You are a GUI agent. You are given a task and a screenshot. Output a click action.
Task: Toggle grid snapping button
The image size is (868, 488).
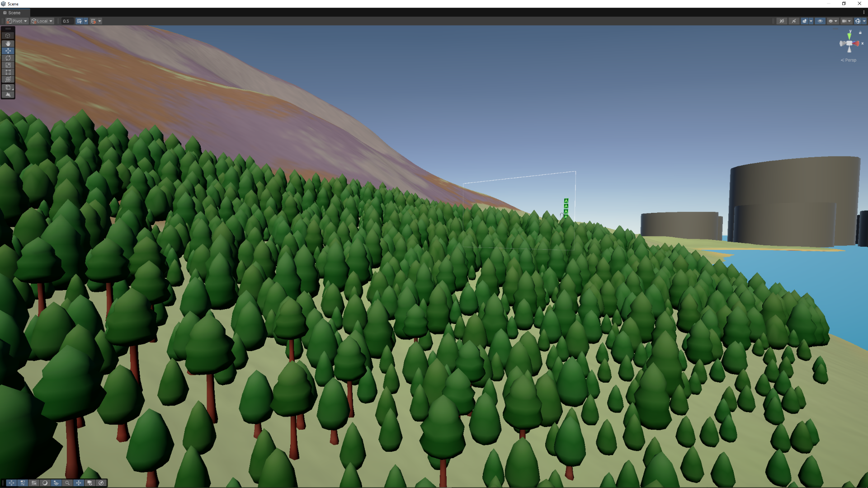[x=79, y=21]
